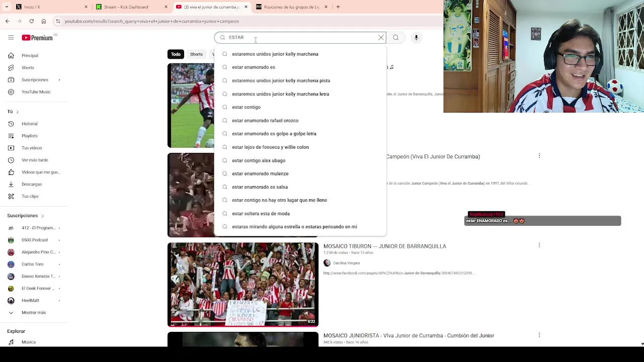
Task: Select the Todo filter chip
Action: [176, 54]
